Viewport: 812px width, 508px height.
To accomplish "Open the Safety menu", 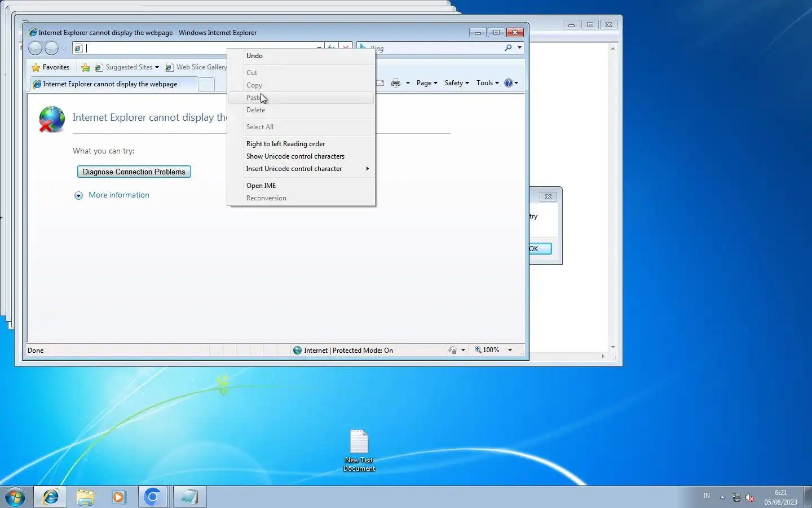I will (x=457, y=83).
